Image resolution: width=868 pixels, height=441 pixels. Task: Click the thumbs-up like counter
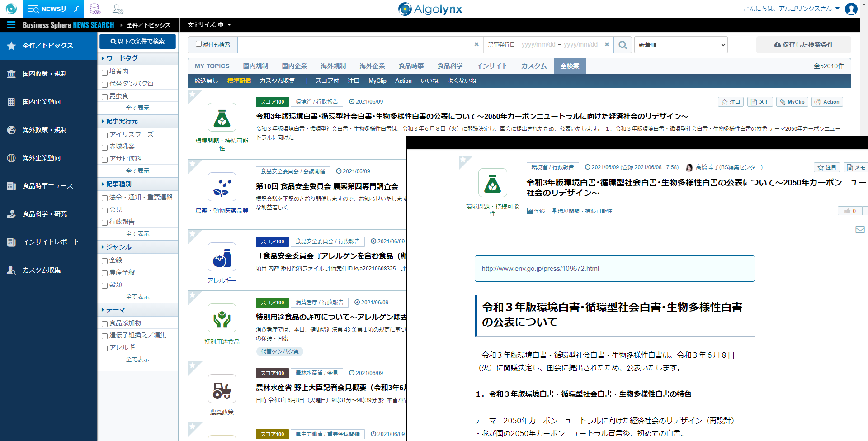click(849, 211)
